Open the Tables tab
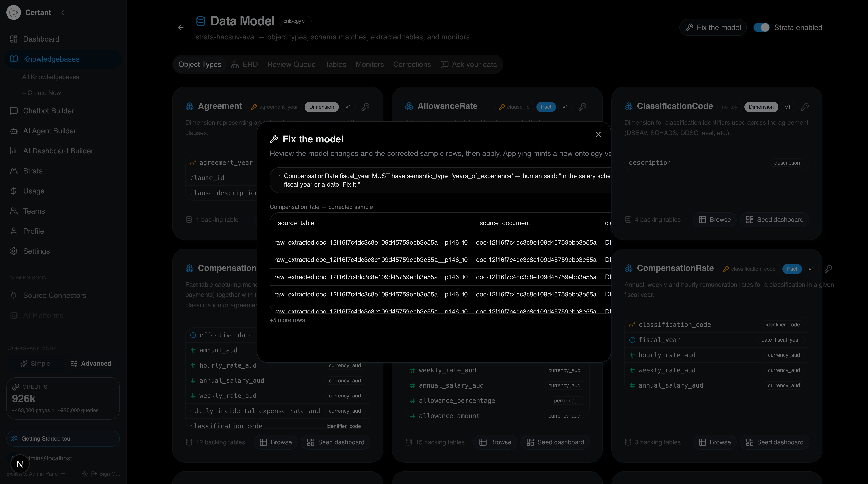Image resolution: width=868 pixels, height=484 pixels. [x=335, y=64]
